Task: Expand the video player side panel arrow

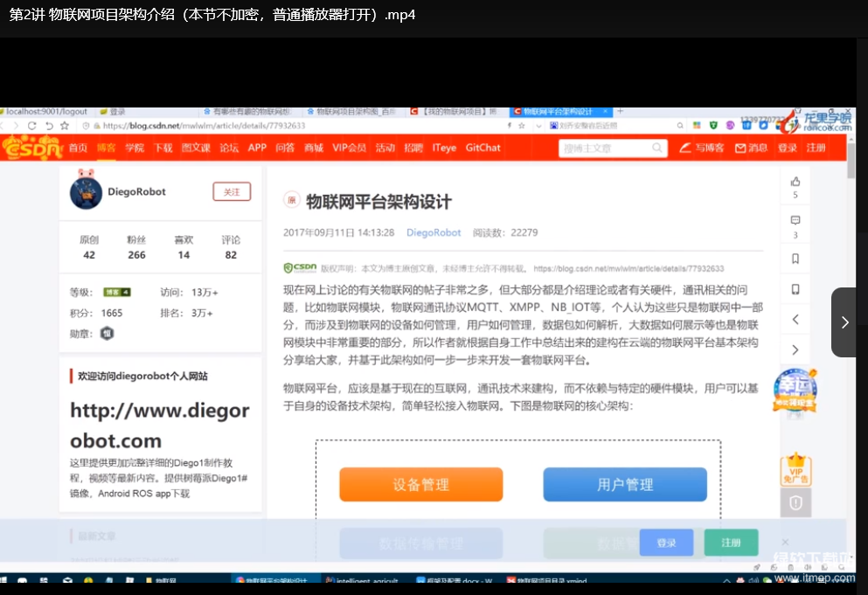Action: click(844, 322)
